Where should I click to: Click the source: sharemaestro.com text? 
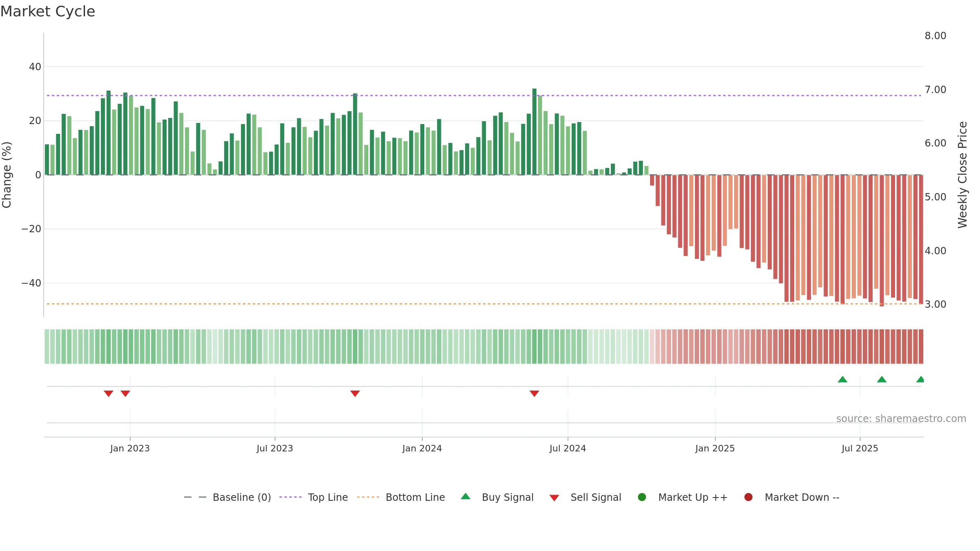pyautogui.click(x=901, y=418)
